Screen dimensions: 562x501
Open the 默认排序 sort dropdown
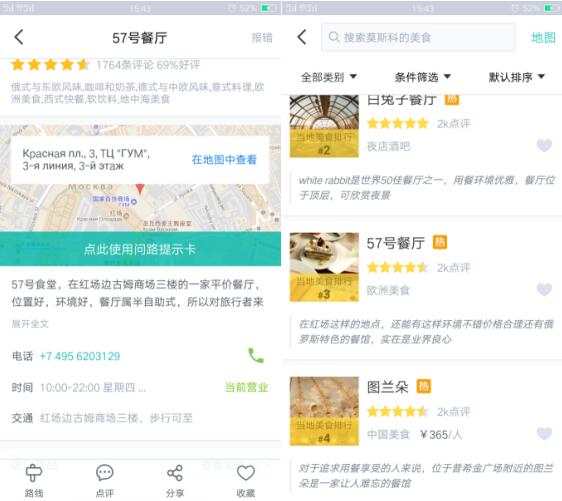pos(516,77)
